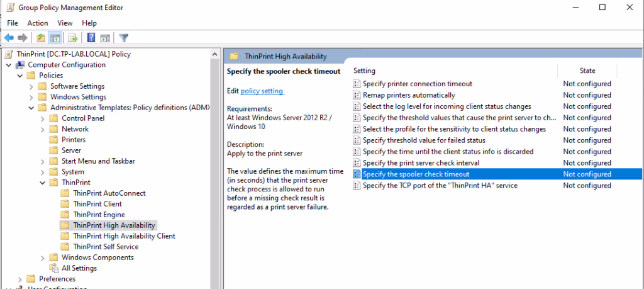Toggle the Show/Hide Action Pane icon

pos(106,38)
